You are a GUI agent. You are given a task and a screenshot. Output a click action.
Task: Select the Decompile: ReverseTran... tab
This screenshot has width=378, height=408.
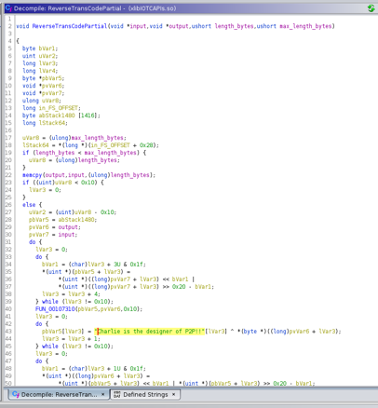tap(59, 394)
